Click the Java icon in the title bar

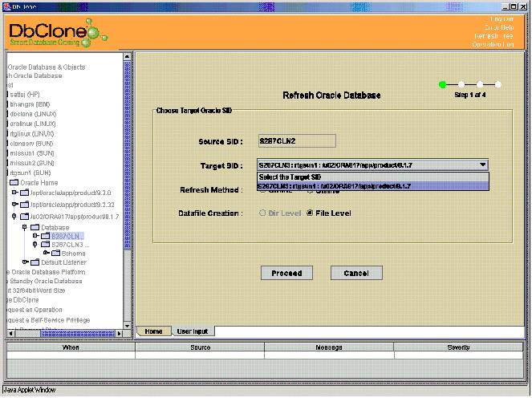(6, 6)
